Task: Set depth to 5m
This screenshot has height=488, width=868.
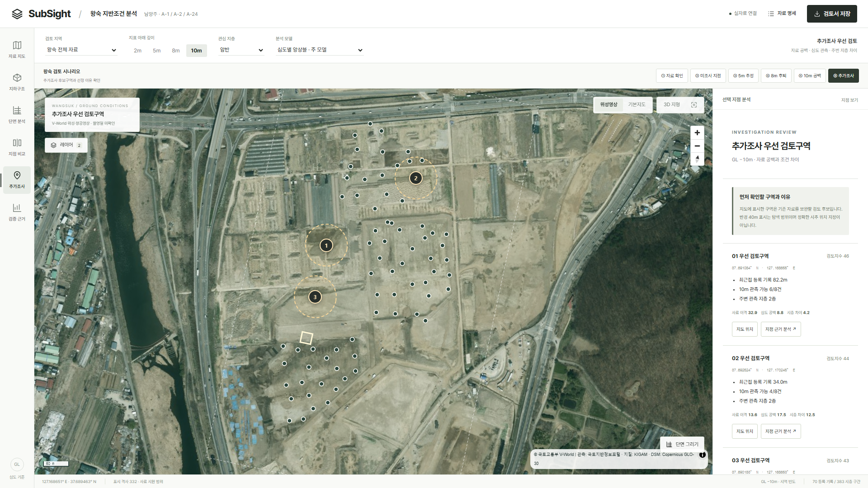Action: (x=156, y=51)
